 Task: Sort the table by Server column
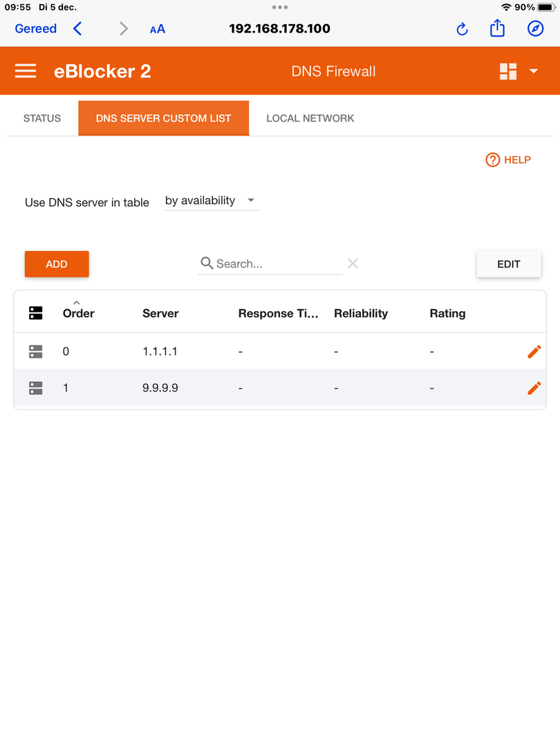pyautogui.click(x=160, y=313)
